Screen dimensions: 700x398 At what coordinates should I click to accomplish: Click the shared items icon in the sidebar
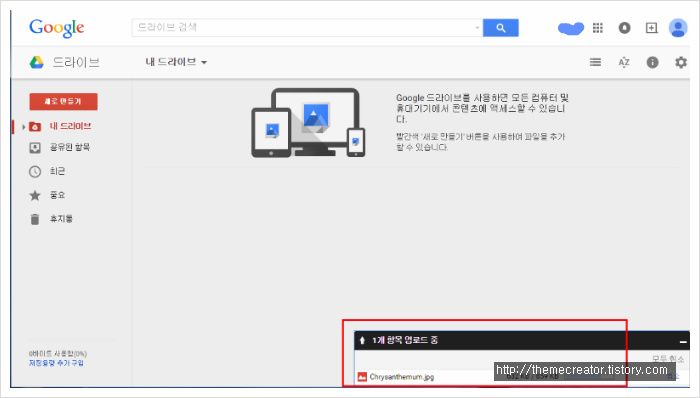pyautogui.click(x=35, y=148)
